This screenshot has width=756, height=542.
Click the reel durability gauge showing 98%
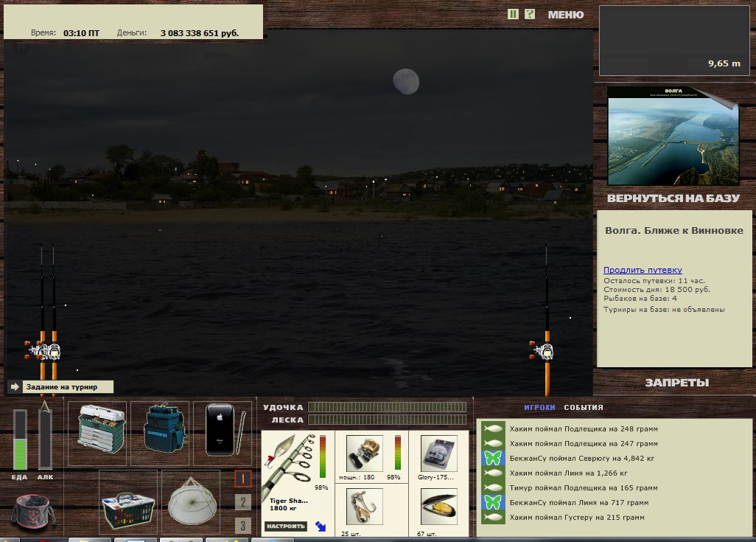[x=398, y=452]
